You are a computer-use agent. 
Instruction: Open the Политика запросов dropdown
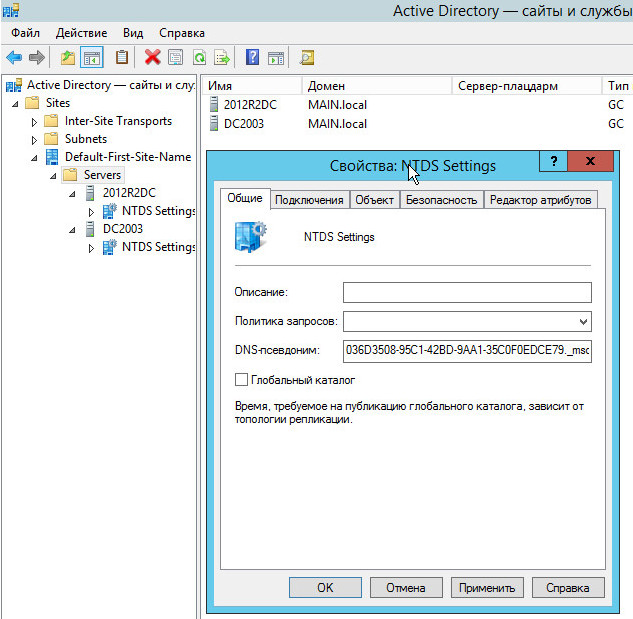point(583,321)
